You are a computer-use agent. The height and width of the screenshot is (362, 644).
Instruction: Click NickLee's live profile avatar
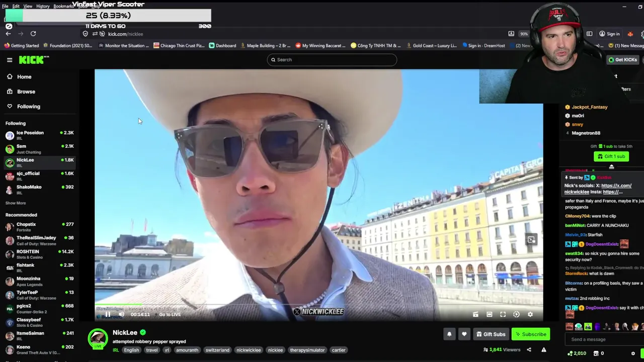point(98,338)
